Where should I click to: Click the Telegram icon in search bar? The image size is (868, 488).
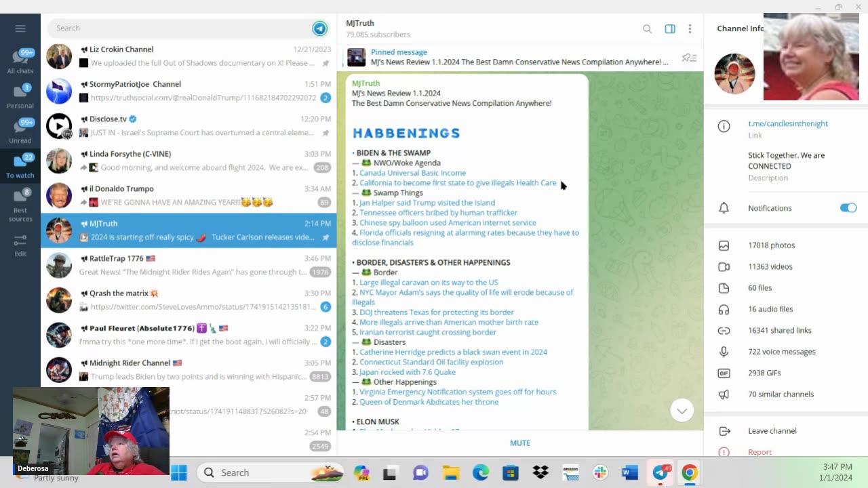[320, 28]
